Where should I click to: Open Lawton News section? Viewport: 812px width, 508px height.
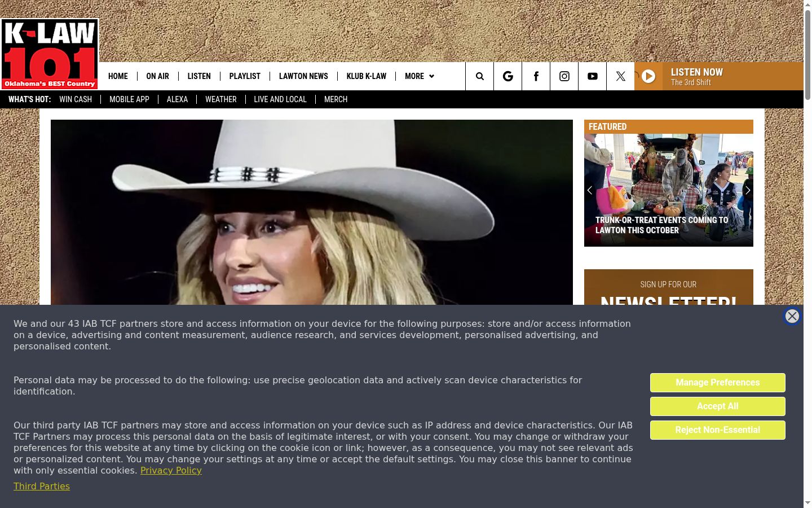click(303, 76)
